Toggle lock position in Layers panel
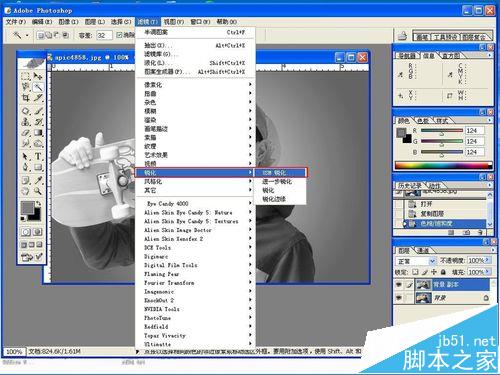Screen dimensions: 500x375 [x=434, y=272]
